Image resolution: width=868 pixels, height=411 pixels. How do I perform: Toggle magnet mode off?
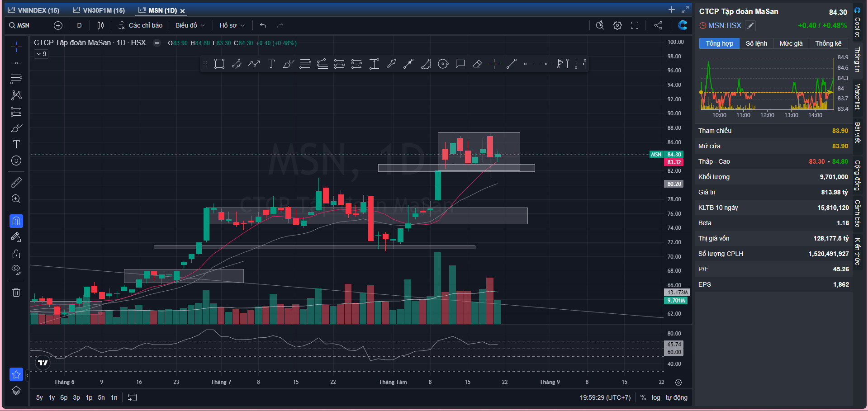click(x=16, y=221)
